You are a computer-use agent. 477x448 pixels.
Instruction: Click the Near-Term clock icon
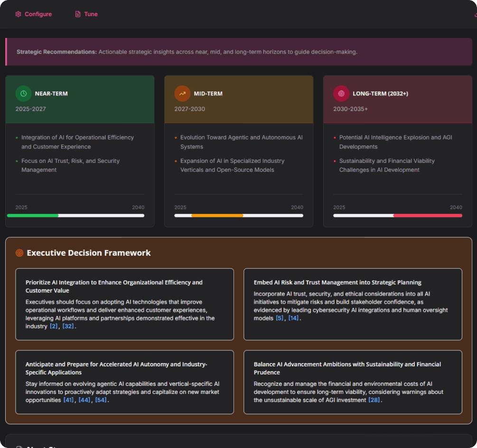(x=23, y=93)
